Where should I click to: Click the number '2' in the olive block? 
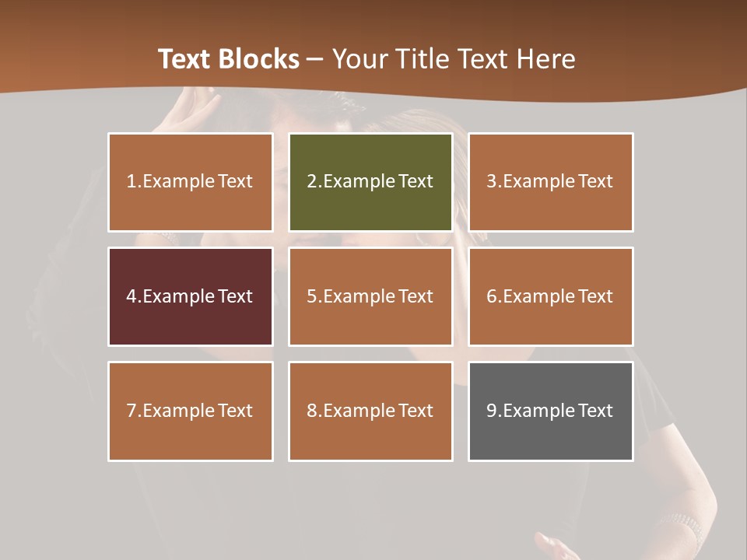click(312, 181)
